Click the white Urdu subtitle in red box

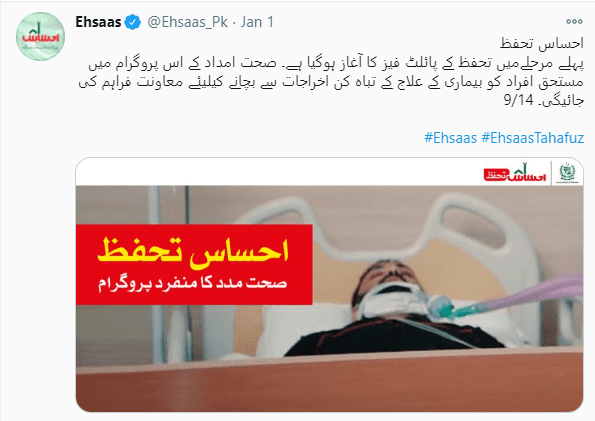click(x=192, y=284)
